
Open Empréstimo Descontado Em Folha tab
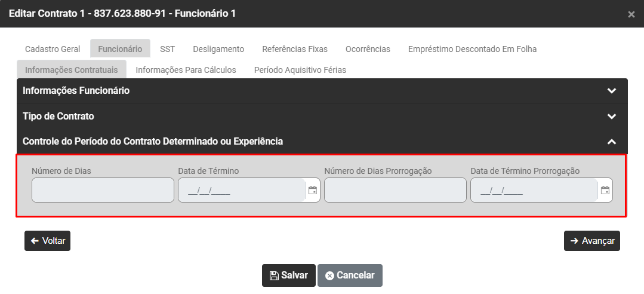(472, 49)
